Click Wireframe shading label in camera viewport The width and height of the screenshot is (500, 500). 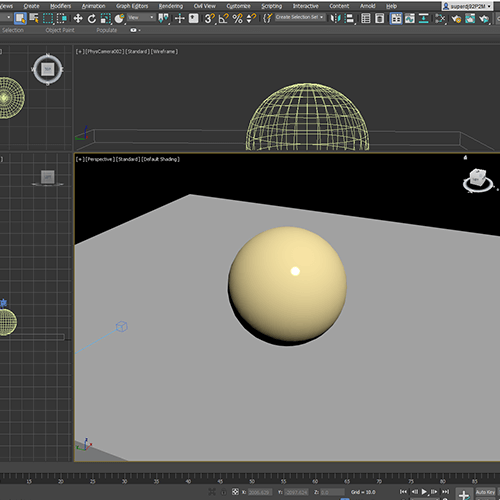pos(164,51)
